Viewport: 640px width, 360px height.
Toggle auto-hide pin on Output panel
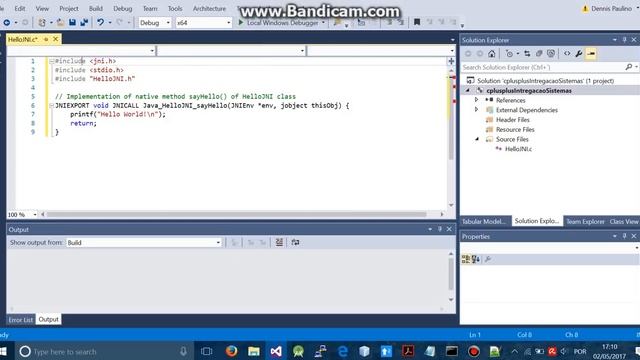tap(440, 229)
